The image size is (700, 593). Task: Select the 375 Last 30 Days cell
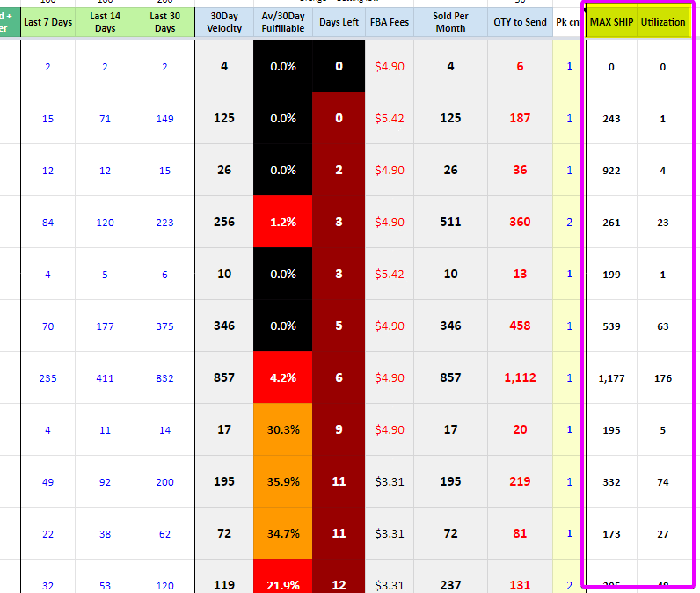click(164, 326)
